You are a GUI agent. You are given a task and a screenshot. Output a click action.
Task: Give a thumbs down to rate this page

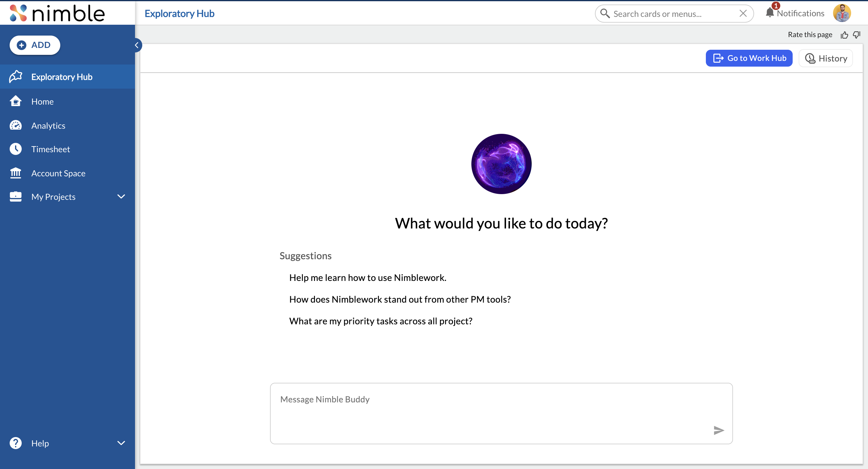(x=857, y=35)
